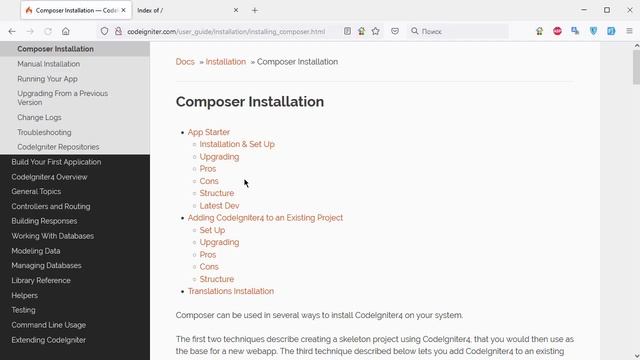Viewport: 640px width, 360px height.
Task: Click the Installation breadcrumb link
Action: click(226, 62)
